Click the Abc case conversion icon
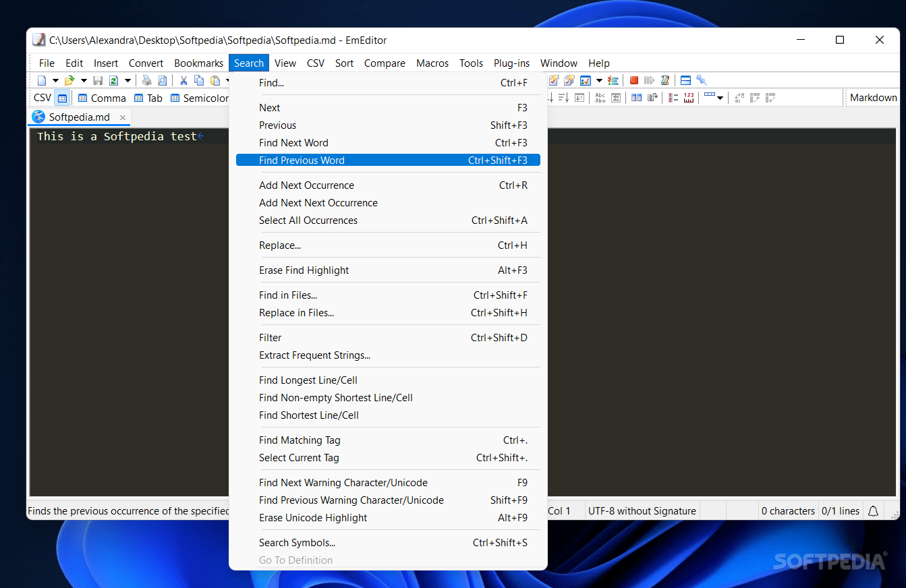906x588 pixels. click(x=600, y=98)
